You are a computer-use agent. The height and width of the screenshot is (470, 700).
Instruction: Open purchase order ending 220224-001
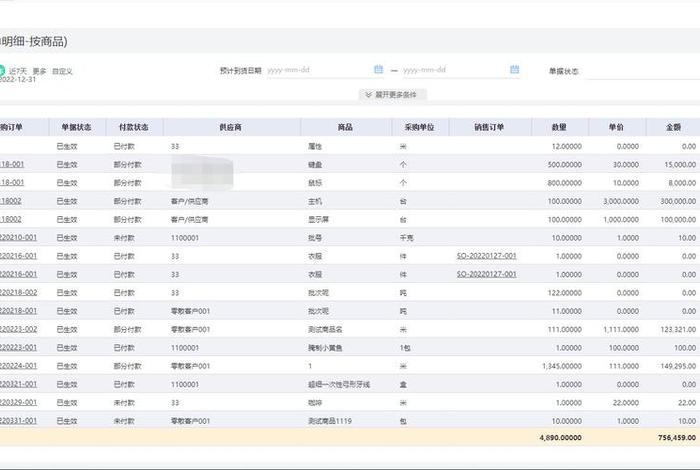coord(18,366)
